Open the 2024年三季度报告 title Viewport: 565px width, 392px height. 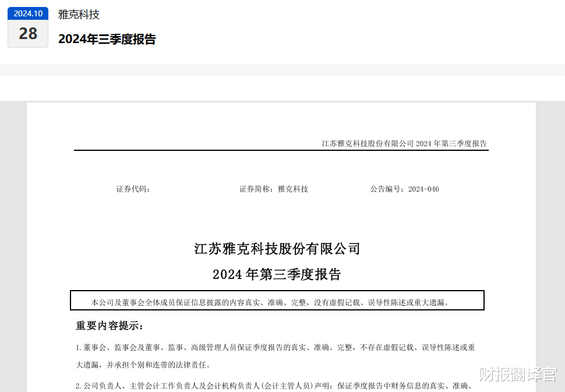(107, 39)
